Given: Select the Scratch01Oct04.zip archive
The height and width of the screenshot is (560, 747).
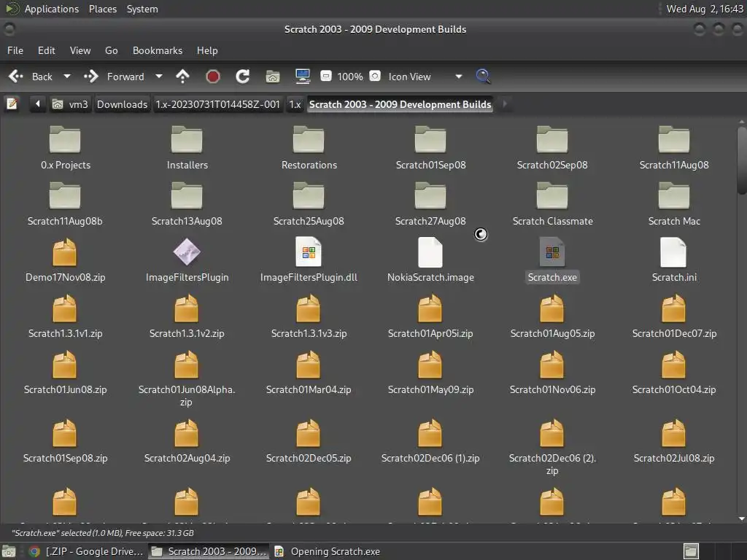Looking at the screenshot, I should (x=673, y=373).
